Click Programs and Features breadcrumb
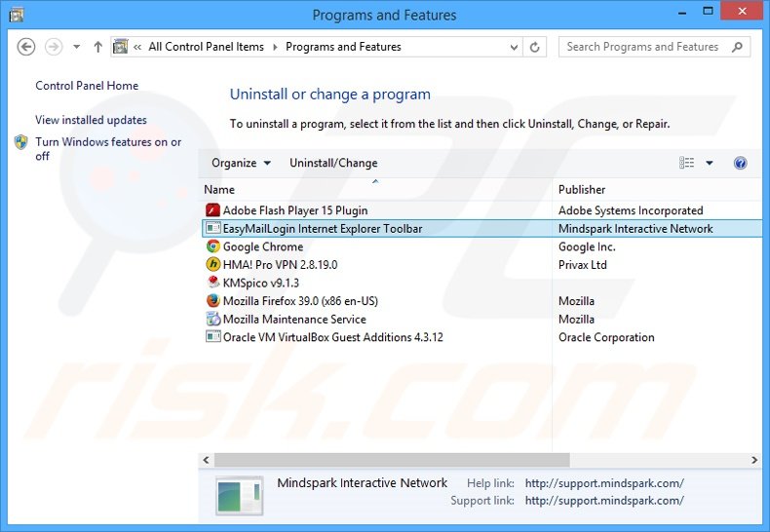 click(x=343, y=47)
